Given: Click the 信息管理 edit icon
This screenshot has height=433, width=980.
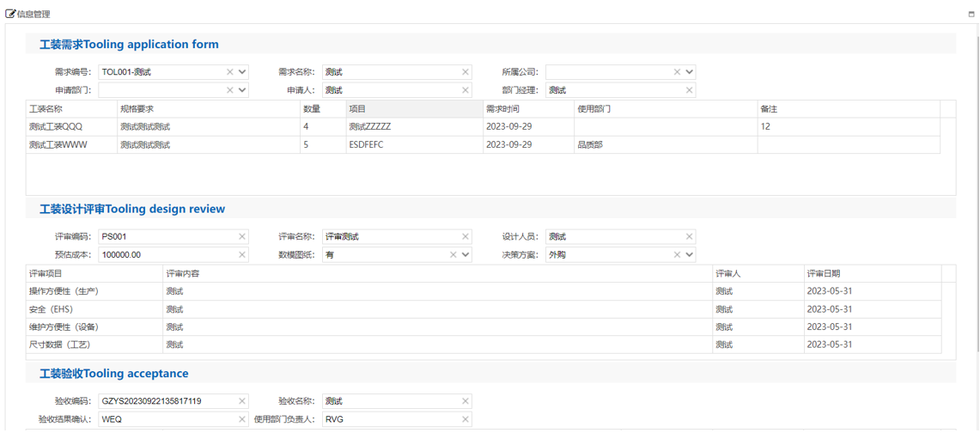Looking at the screenshot, I should tap(11, 14).
